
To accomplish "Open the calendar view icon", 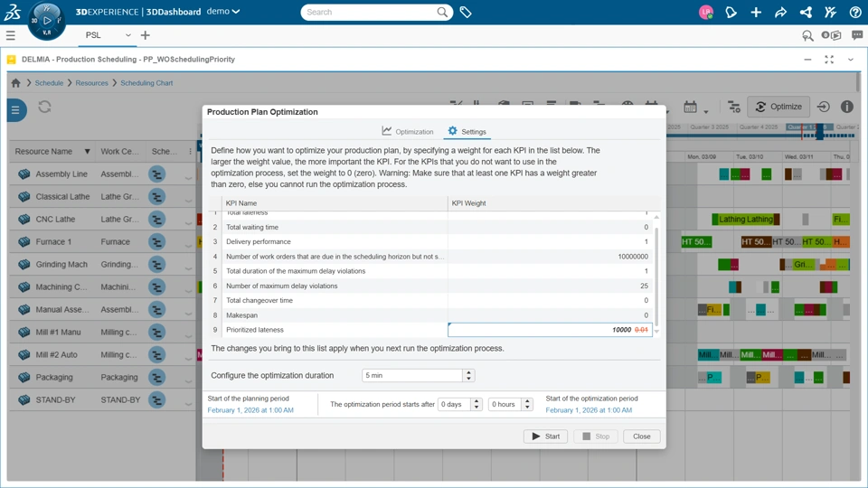I will tap(690, 107).
